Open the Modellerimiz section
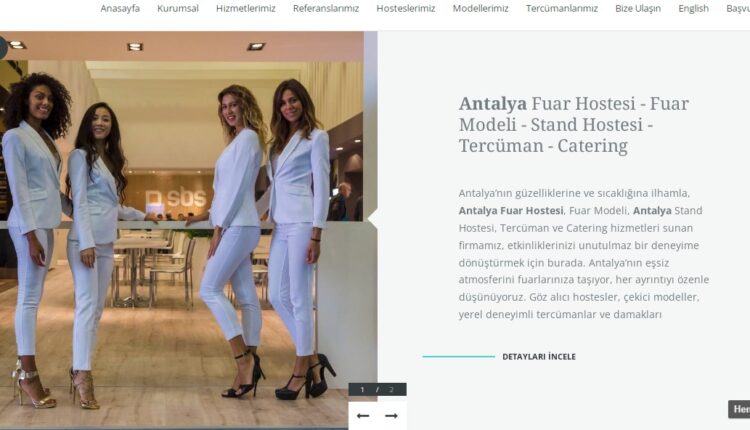Viewport: 750px width, 430px height. click(x=481, y=9)
